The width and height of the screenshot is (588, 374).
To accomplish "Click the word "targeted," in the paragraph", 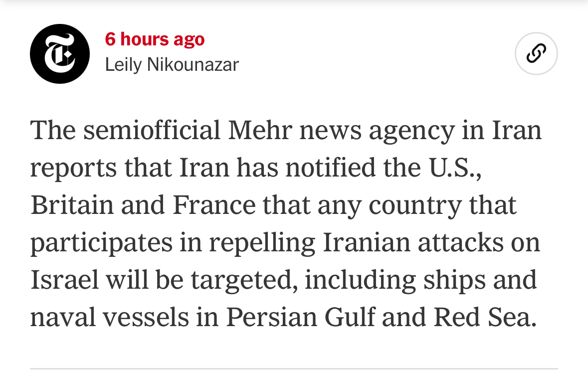I will 244,281.
